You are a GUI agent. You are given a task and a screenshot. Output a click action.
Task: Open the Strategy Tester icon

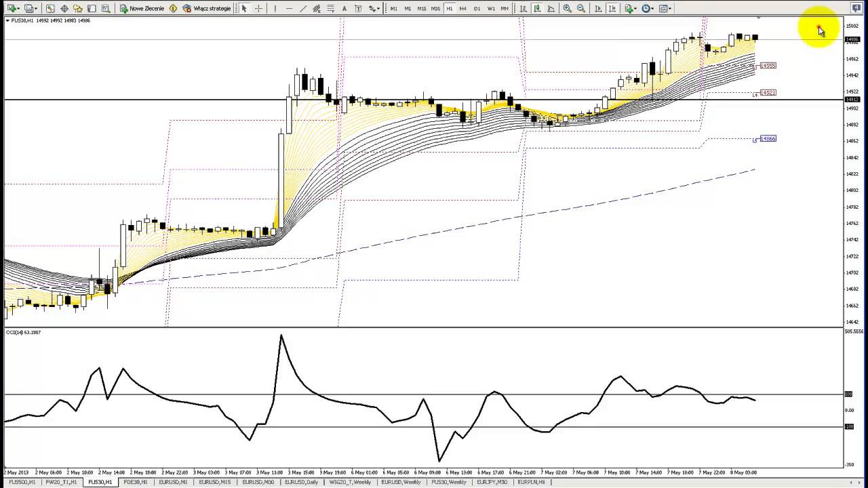click(106, 8)
